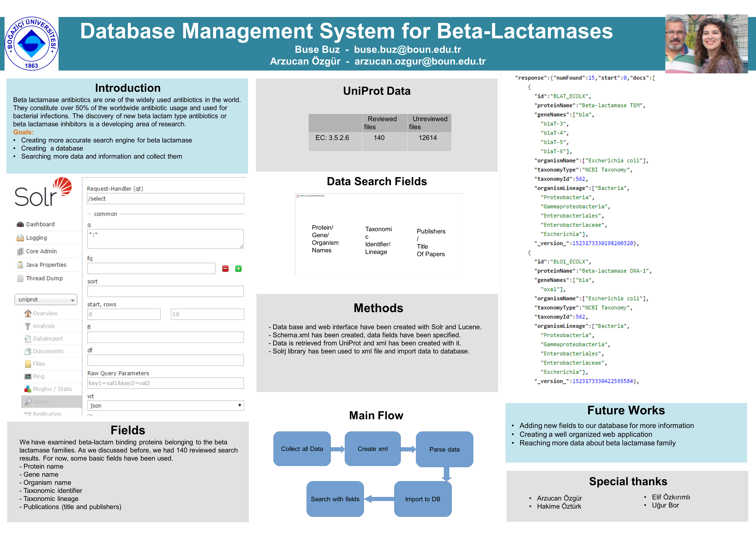Open the Dashboard icon in Solr sidebar
Image resolution: width=756 pixels, height=535 pixels.
[x=20, y=224]
